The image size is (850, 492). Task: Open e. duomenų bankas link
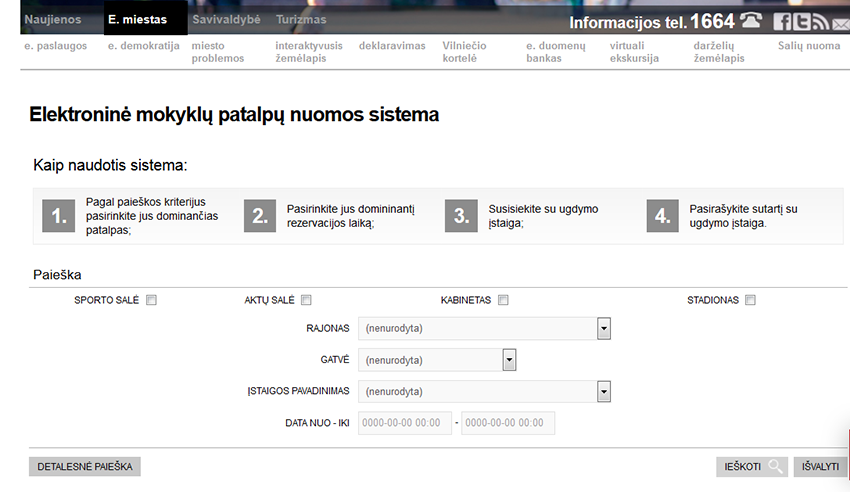tap(556, 52)
